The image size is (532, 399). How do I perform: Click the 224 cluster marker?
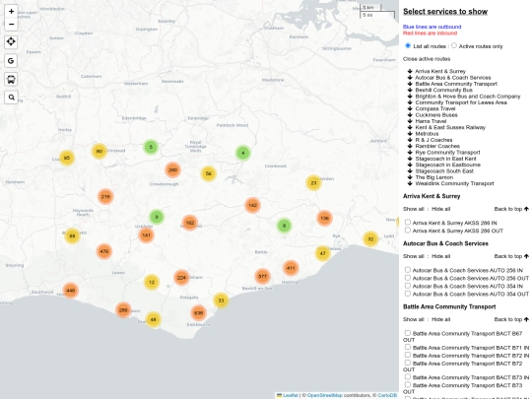[x=181, y=278]
